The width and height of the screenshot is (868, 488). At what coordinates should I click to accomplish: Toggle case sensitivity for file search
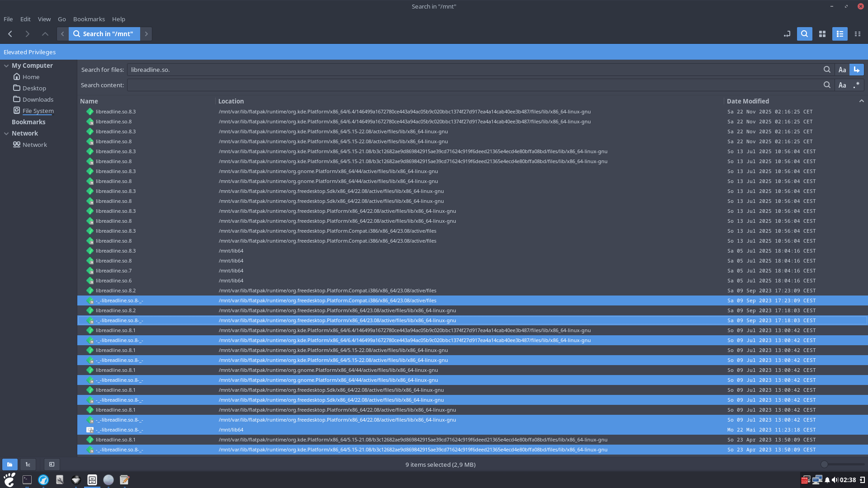click(842, 70)
